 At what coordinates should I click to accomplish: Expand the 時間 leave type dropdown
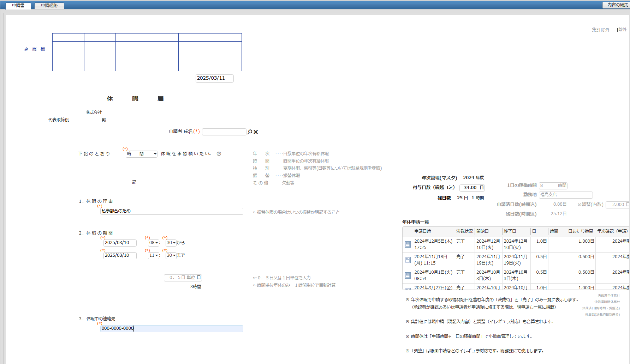tap(142, 154)
